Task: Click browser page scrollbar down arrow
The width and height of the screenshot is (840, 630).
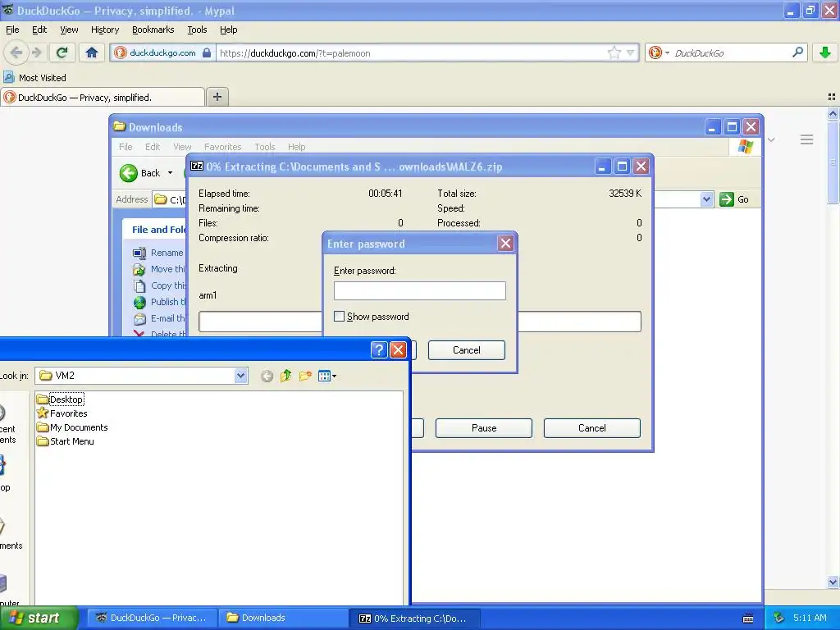Action: click(x=833, y=582)
